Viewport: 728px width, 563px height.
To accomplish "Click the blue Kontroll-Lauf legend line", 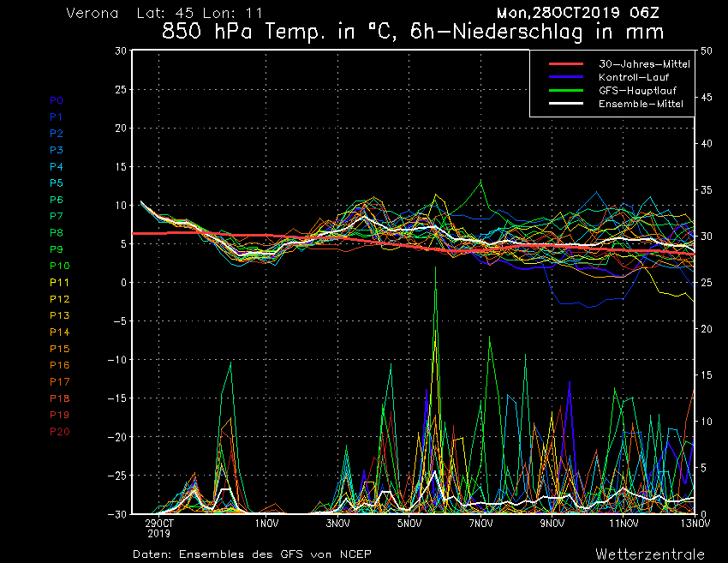I will [566, 77].
